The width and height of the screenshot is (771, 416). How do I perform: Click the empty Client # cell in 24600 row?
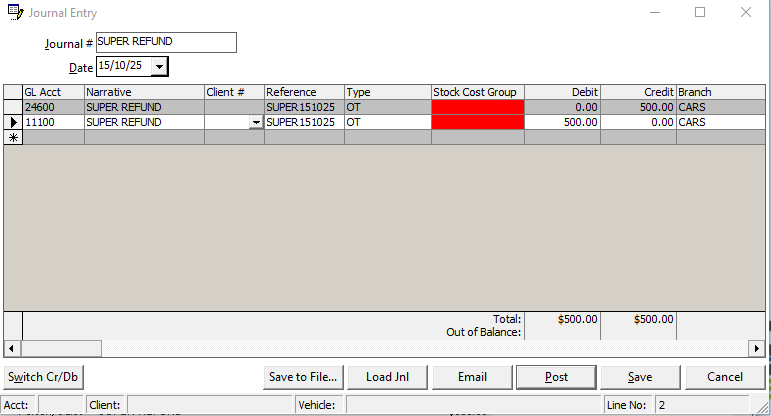[x=235, y=107]
